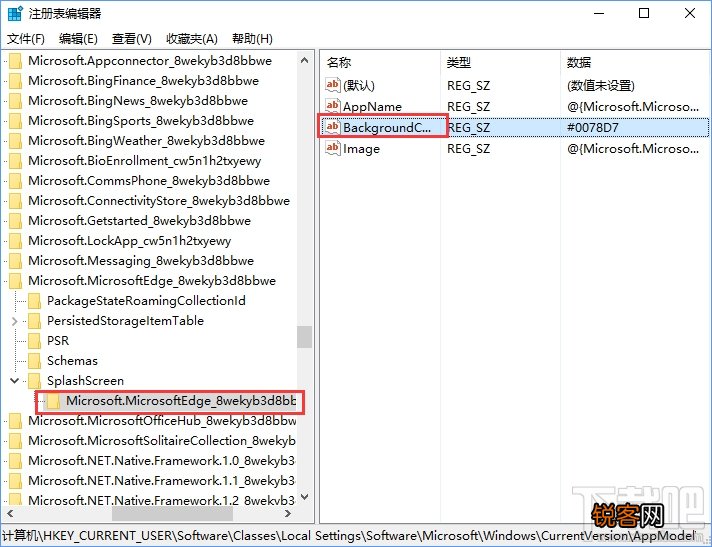Click tree pane scroll down arrow
The image size is (712, 547).
pyautogui.click(x=305, y=497)
